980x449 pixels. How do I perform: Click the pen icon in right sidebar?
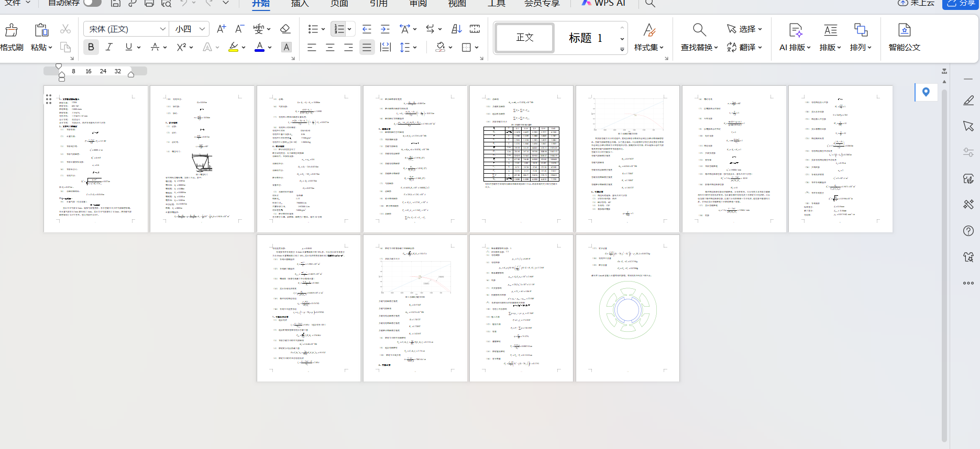[x=968, y=100]
